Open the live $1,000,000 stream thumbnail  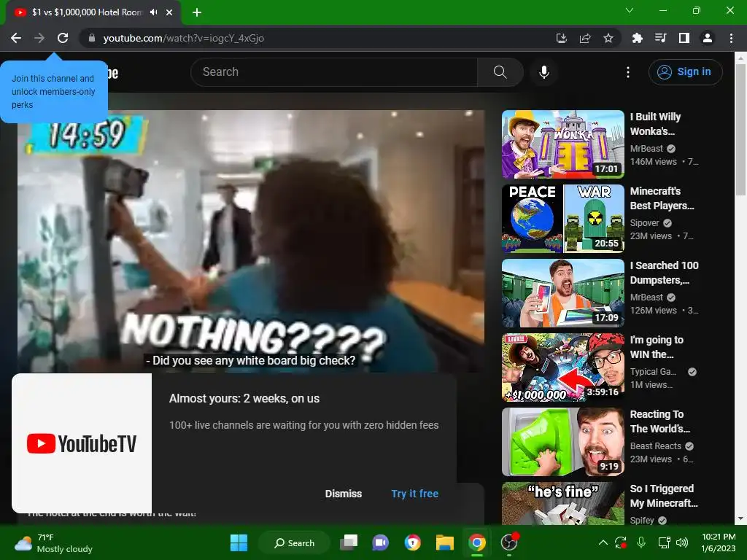(563, 367)
